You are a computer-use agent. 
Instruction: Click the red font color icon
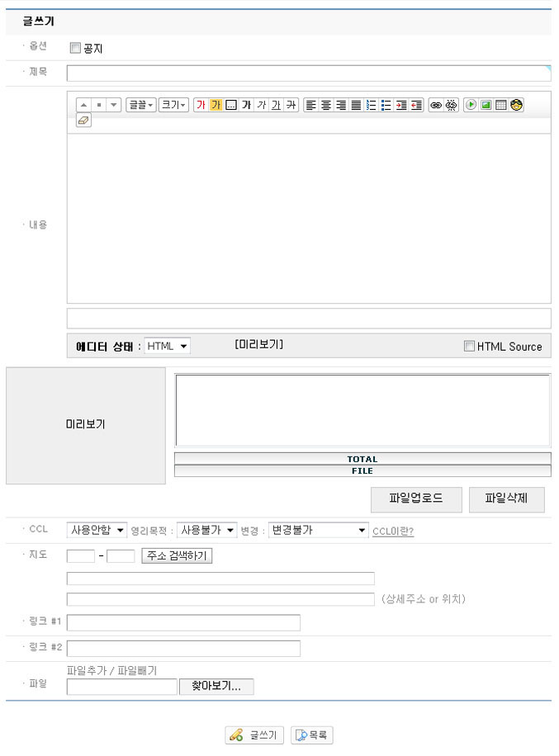pos(201,105)
